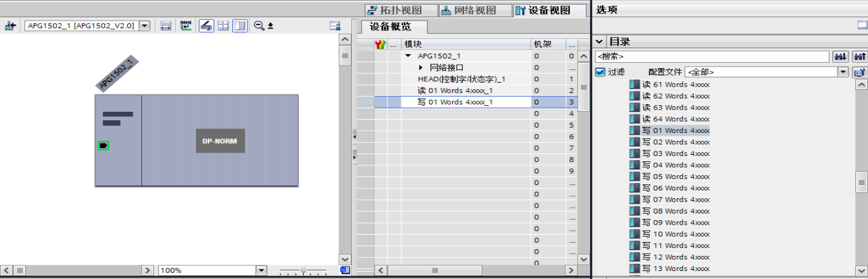The width and height of the screenshot is (868, 279).
Task: Click the catalog profile settings icon
Action: (x=859, y=72)
